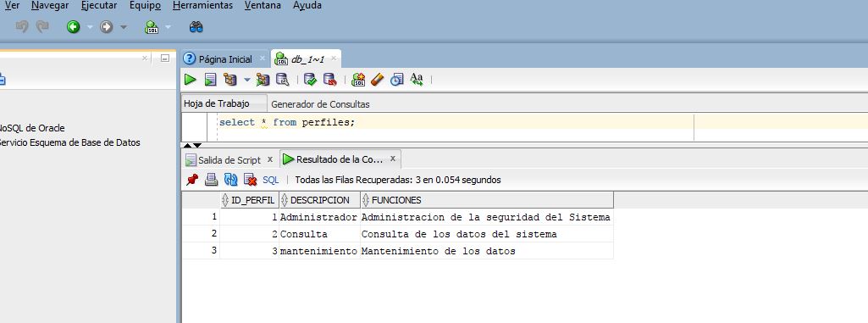Navigate forward with the gray arrow
Image resolution: width=868 pixels, height=323 pixels.
tap(107, 26)
